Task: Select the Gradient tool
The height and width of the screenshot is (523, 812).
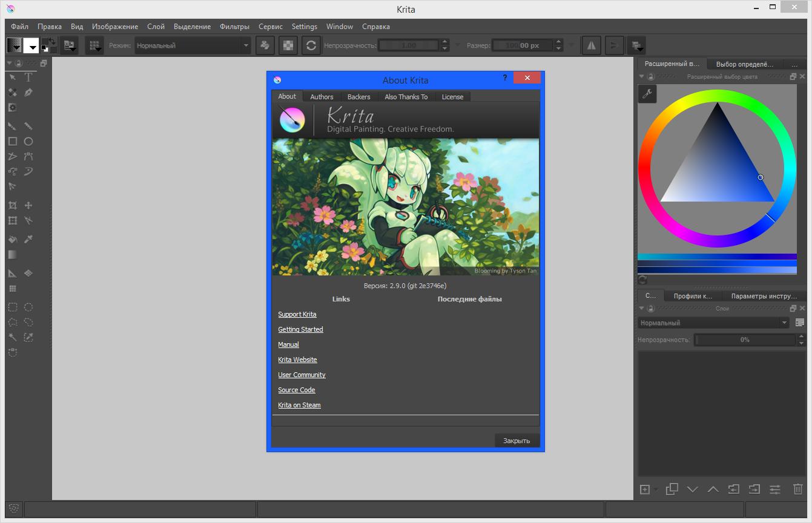Action: point(12,255)
